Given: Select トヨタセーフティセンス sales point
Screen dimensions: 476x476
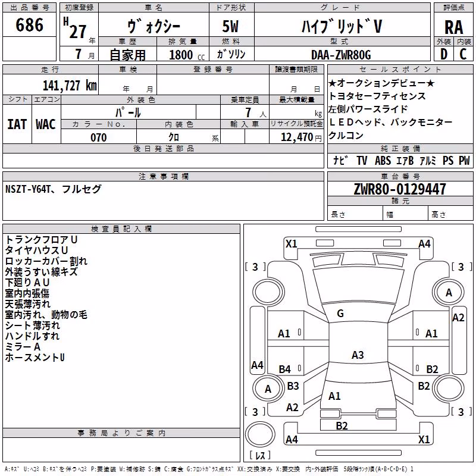Looking at the screenshot, I should tap(377, 96).
